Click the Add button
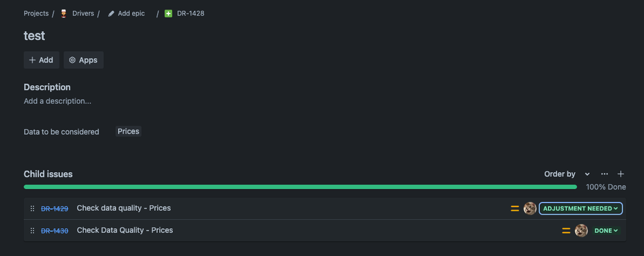Image resolution: width=644 pixels, height=256 pixels. pyautogui.click(x=41, y=60)
